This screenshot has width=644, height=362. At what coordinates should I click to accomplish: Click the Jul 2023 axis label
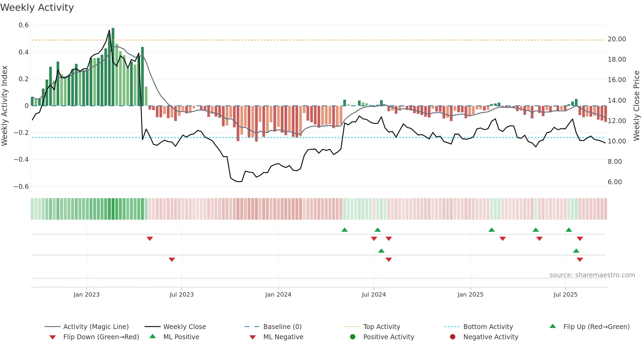(182, 294)
